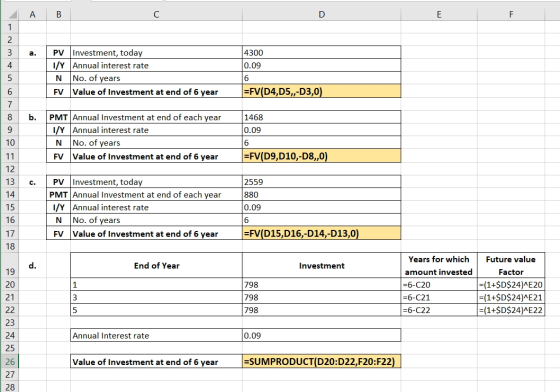Click 'Investment, today' label in row 13
560x392 pixels.
point(108,182)
